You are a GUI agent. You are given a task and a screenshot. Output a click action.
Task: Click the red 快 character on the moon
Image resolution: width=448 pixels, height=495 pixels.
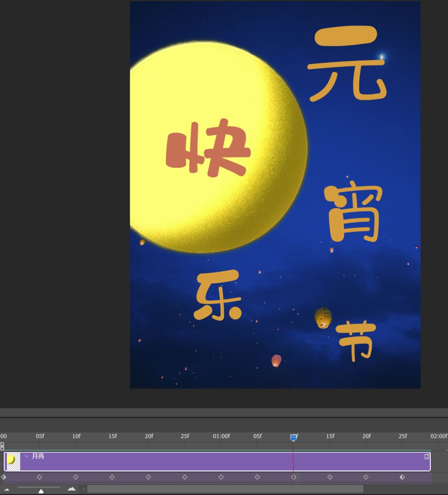[208, 148]
